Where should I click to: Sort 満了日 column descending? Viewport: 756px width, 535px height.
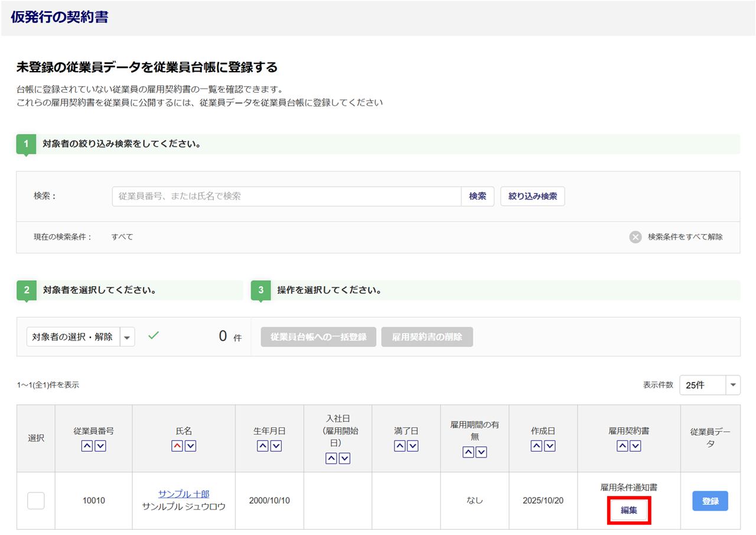click(x=413, y=446)
